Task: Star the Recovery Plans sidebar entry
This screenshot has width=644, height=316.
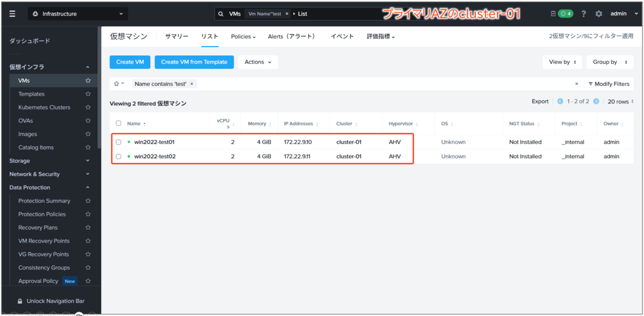Action: point(88,227)
